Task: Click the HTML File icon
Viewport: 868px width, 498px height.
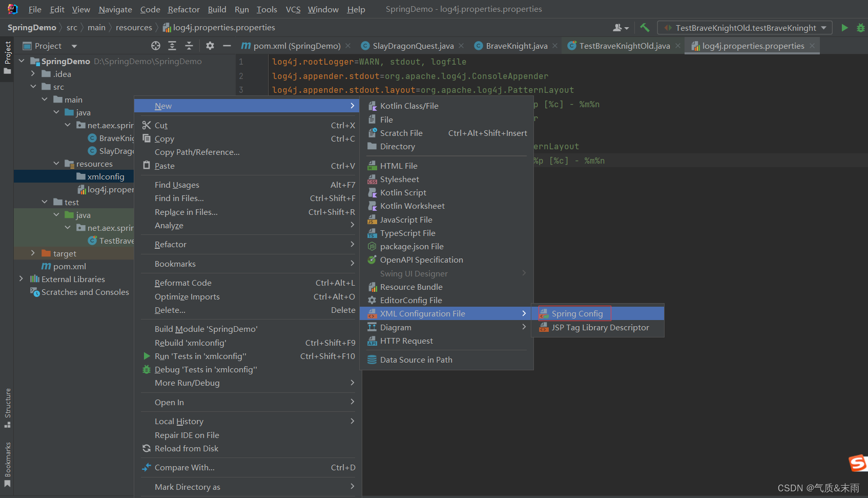Action: click(373, 166)
